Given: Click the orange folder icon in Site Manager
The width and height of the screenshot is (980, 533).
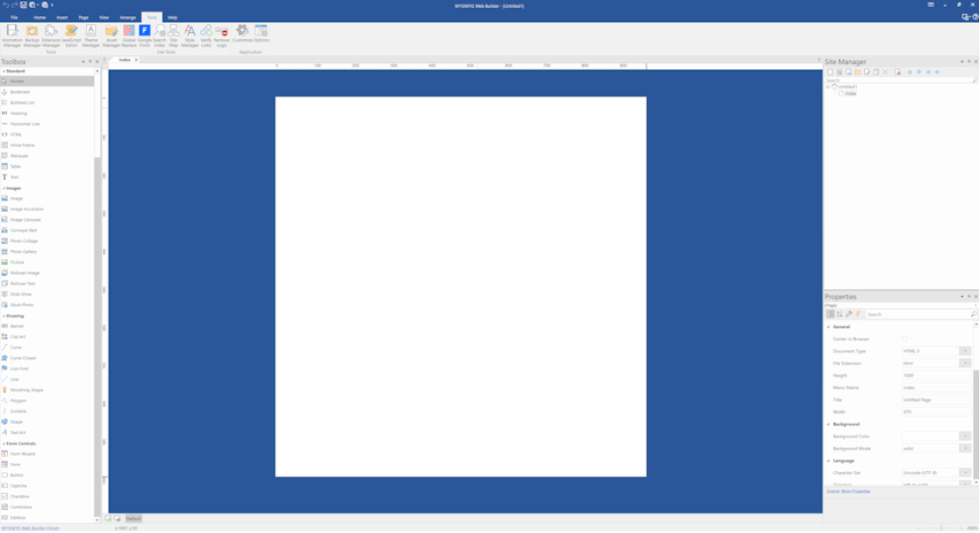Looking at the screenshot, I should click(858, 73).
